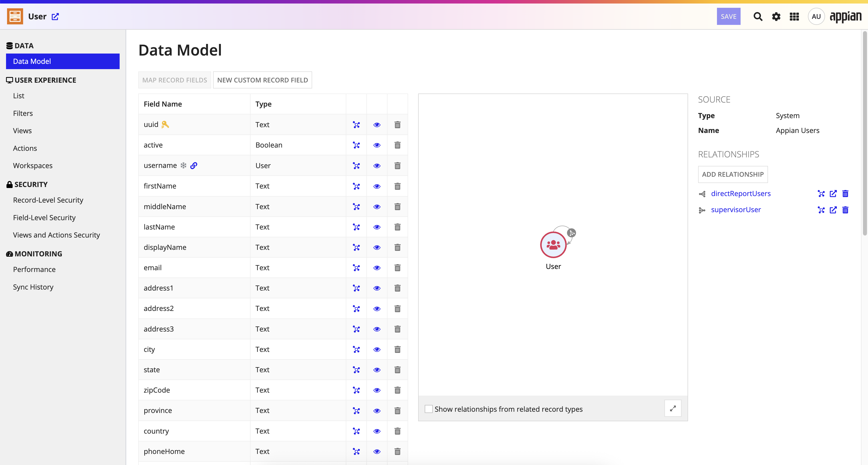Screen dimensions: 868x465
Task: Delete the directReportUsers relationship
Action: click(x=845, y=194)
